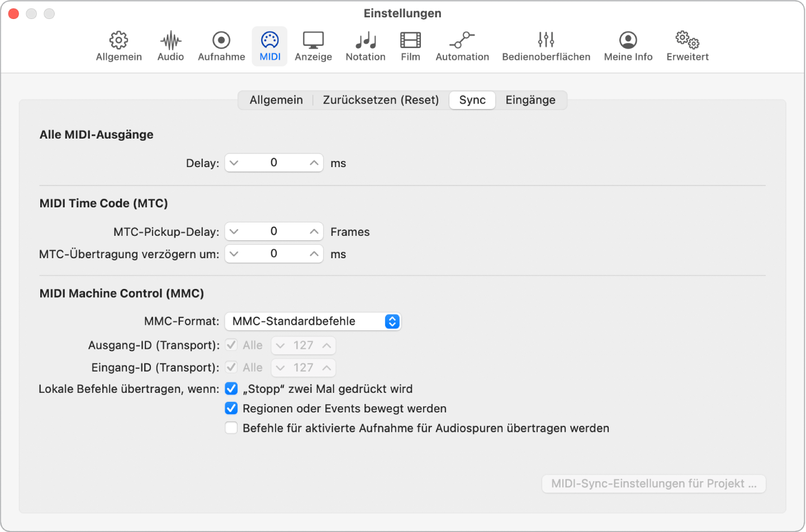Switch to the Eingänge tab
The image size is (806, 532).
(530, 100)
